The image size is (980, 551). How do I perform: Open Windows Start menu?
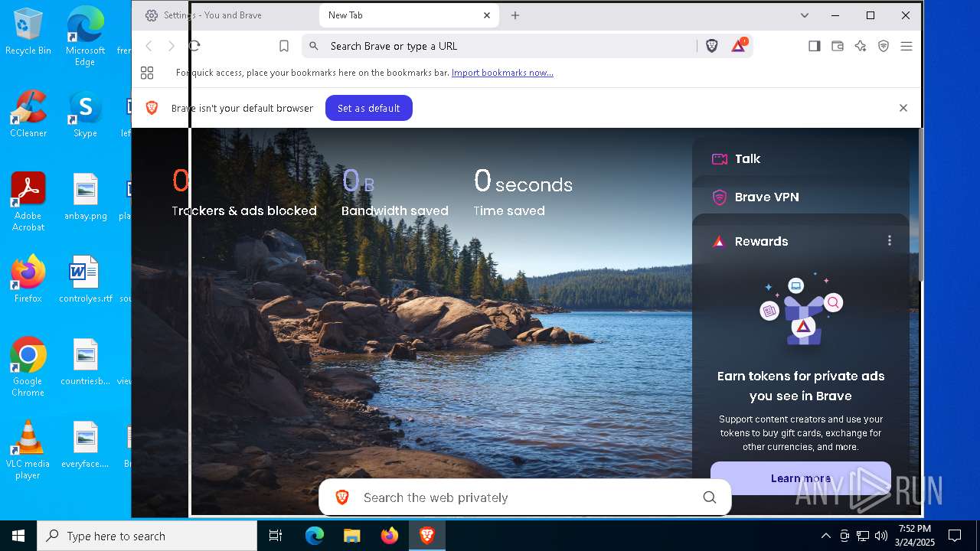[18, 536]
